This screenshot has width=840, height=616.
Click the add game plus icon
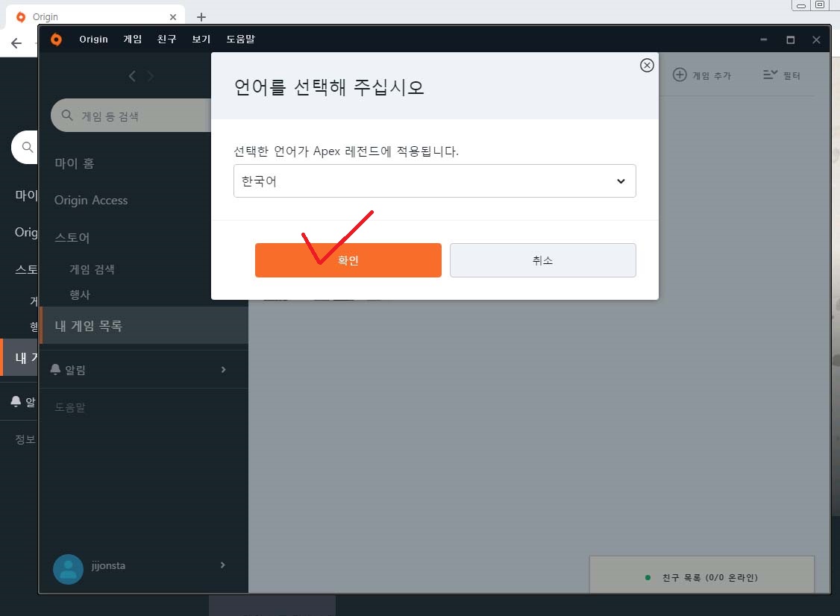[x=680, y=75]
